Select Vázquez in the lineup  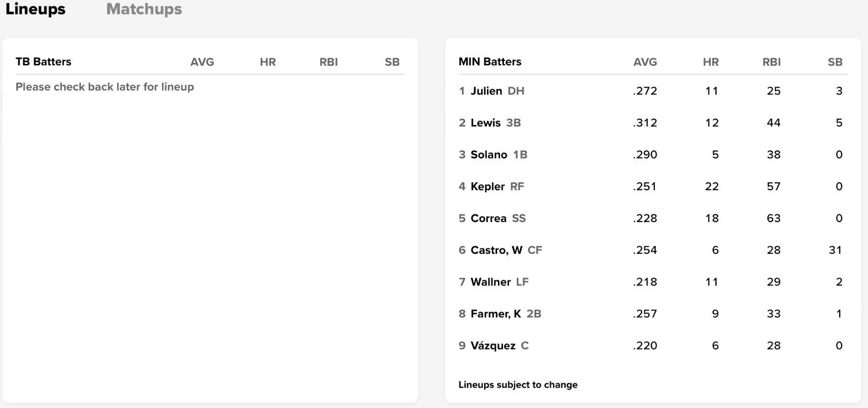click(x=493, y=345)
